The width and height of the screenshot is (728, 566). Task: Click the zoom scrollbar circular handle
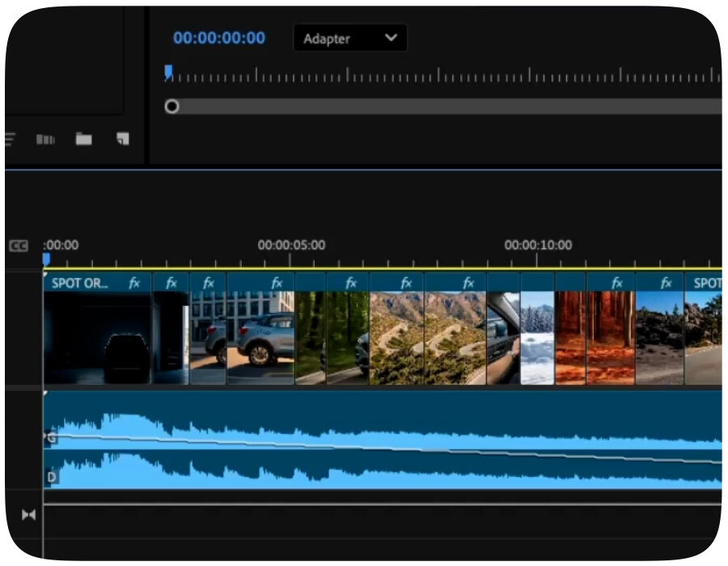171,107
